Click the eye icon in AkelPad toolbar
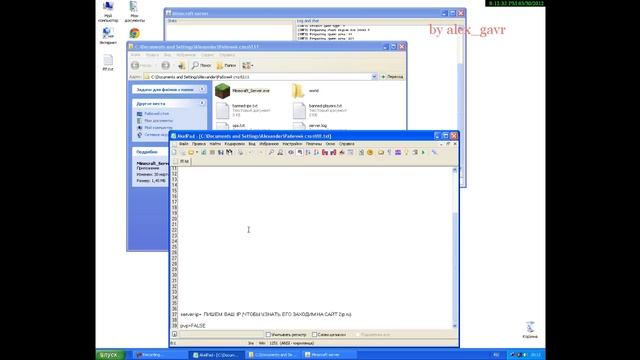The height and width of the screenshot is (360, 640). (x=291, y=152)
